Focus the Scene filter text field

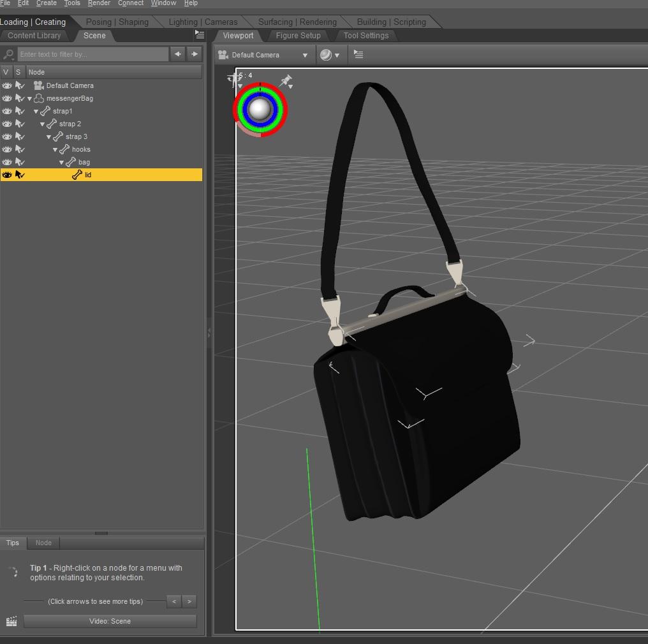(93, 54)
